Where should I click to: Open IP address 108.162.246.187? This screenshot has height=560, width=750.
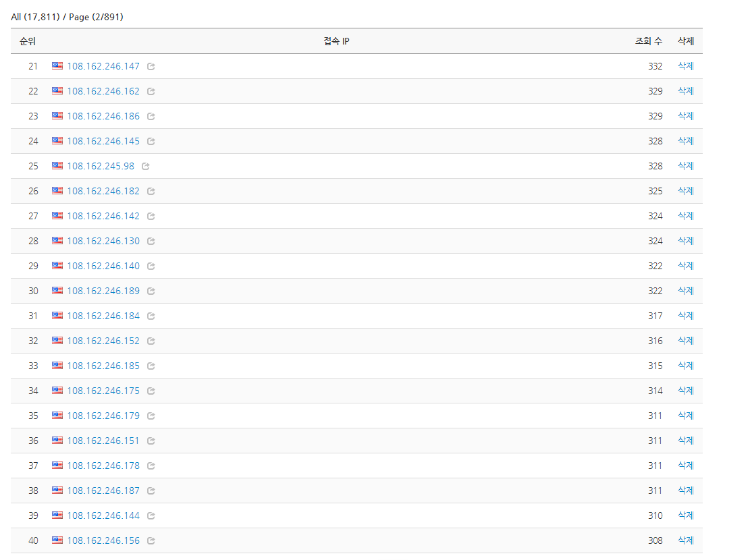click(103, 491)
